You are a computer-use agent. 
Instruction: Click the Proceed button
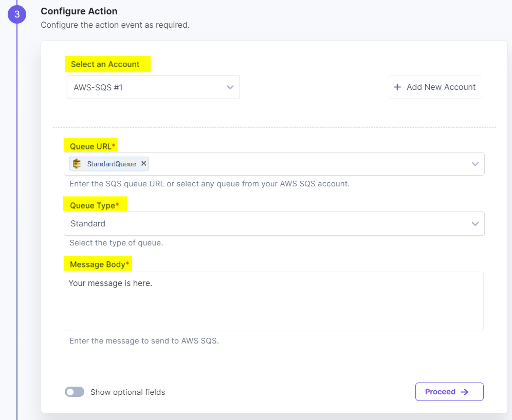[x=449, y=392]
